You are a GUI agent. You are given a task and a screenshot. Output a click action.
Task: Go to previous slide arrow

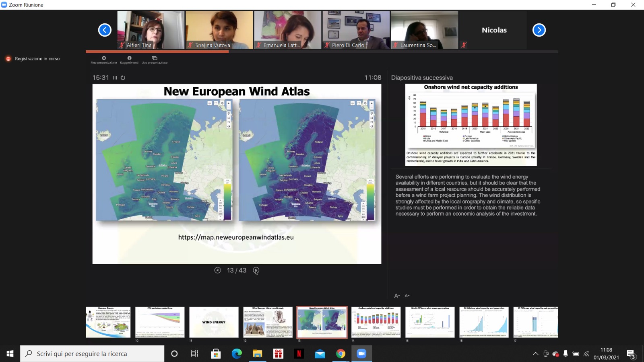click(217, 270)
